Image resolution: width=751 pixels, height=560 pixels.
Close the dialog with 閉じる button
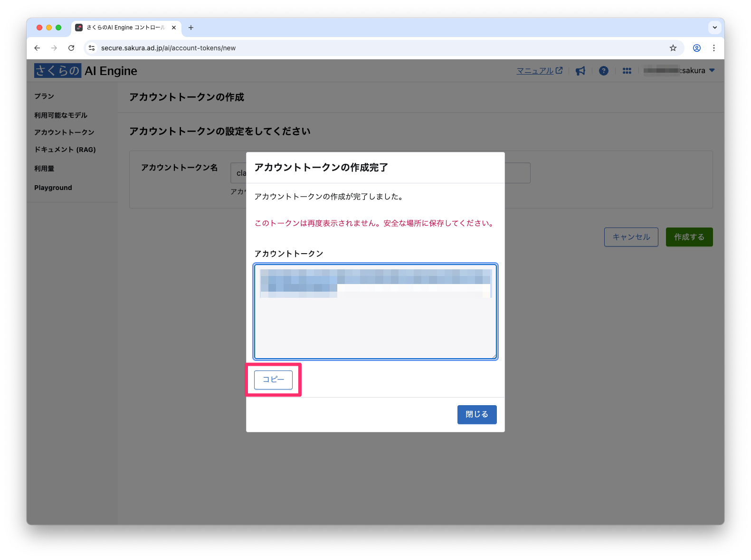click(476, 415)
